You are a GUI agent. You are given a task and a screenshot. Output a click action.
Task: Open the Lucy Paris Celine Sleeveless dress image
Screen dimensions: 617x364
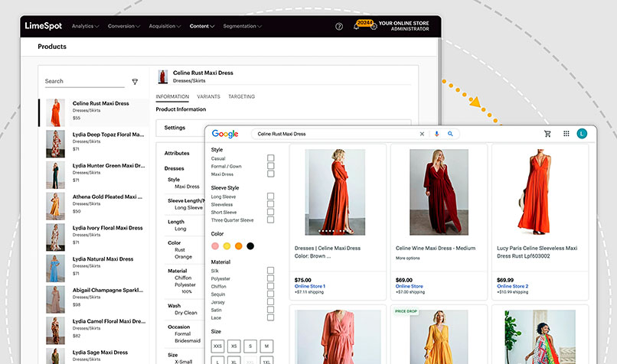(x=535, y=192)
